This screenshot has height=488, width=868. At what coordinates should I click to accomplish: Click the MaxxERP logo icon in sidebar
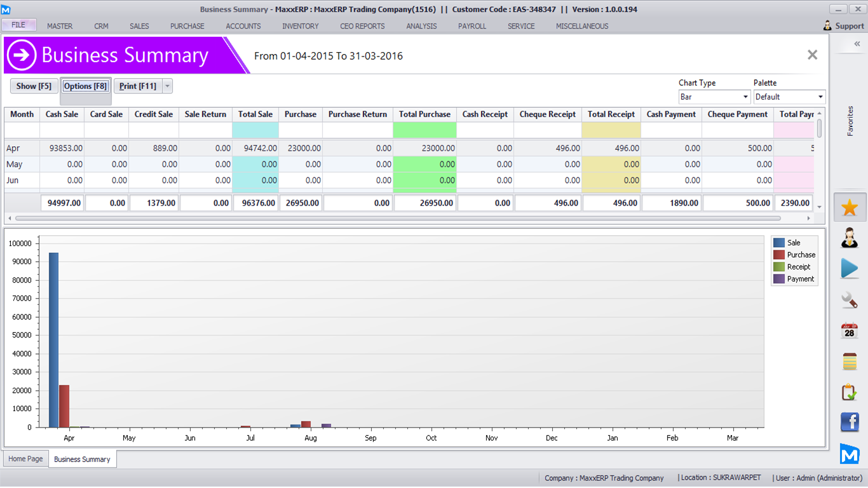[850, 454]
